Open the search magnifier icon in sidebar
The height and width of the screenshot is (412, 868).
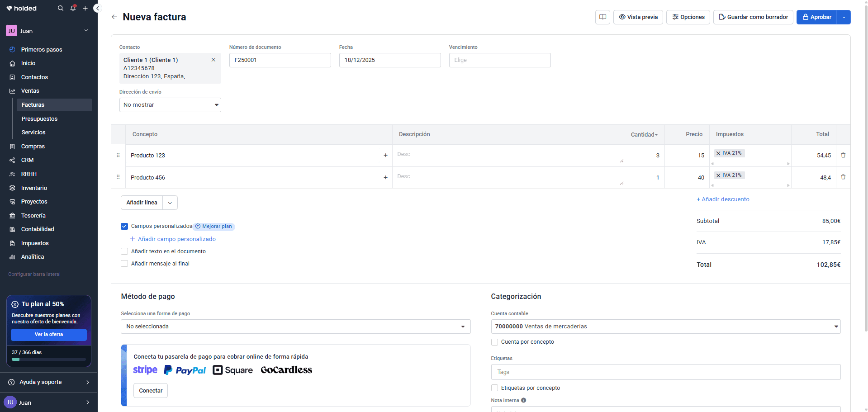[61, 8]
